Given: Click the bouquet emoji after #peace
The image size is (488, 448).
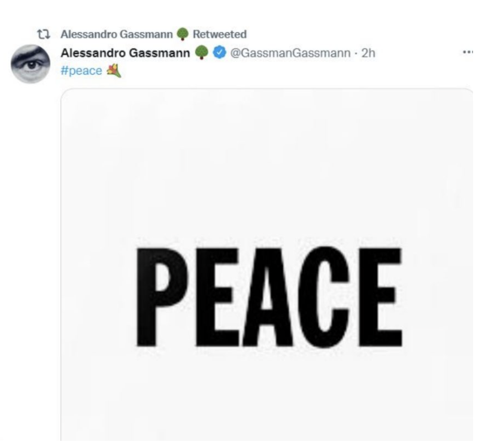Looking at the screenshot, I should point(114,71).
